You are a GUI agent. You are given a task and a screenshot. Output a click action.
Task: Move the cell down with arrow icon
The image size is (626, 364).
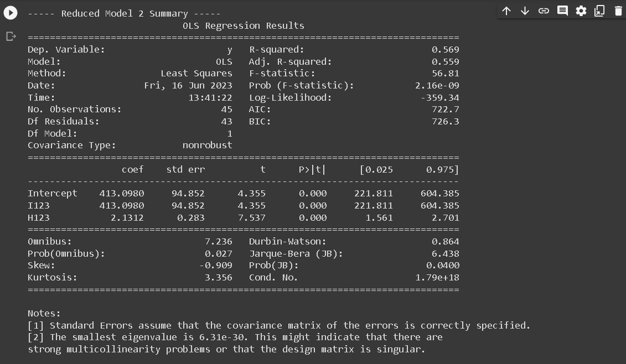525,11
